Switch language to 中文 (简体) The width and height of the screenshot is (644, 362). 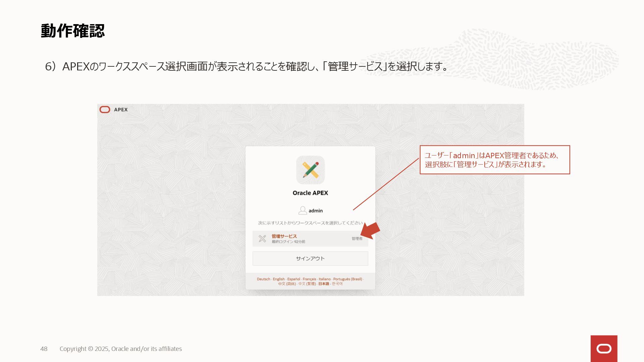287,284
